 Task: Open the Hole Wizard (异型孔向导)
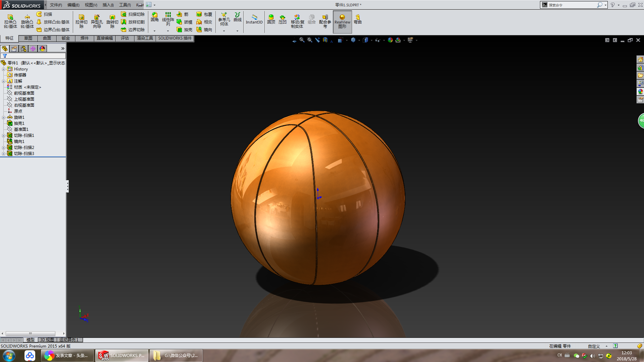coord(97,21)
